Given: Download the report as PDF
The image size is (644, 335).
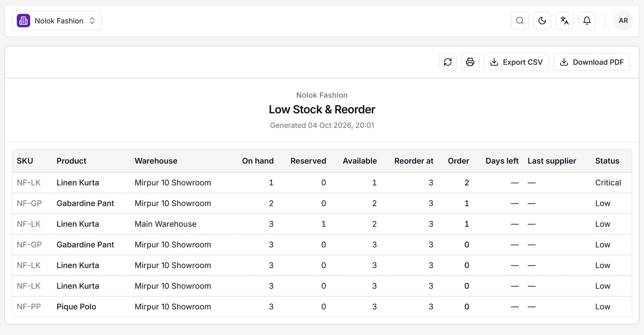Looking at the screenshot, I should pos(592,62).
